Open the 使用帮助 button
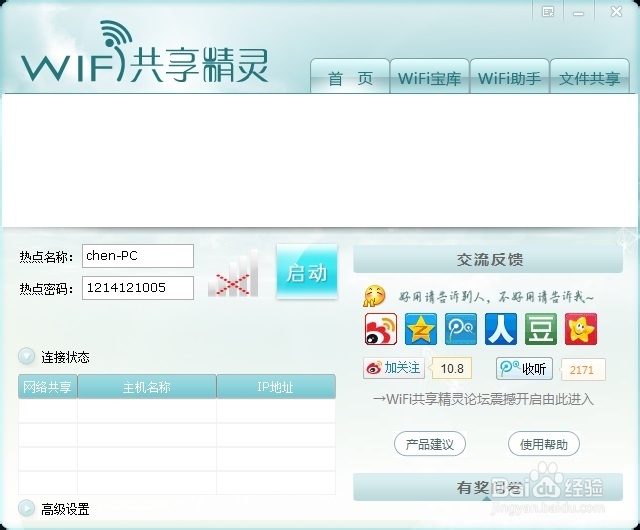640x530 pixels. (x=544, y=444)
